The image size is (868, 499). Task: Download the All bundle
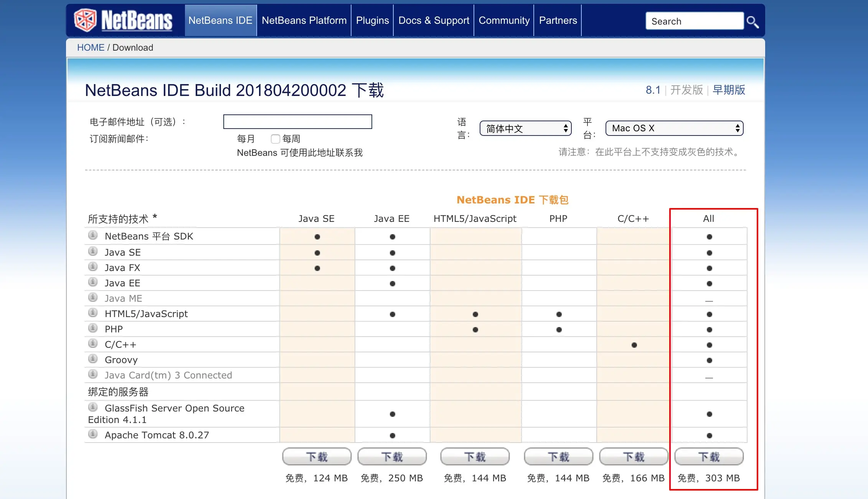(x=709, y=457)
